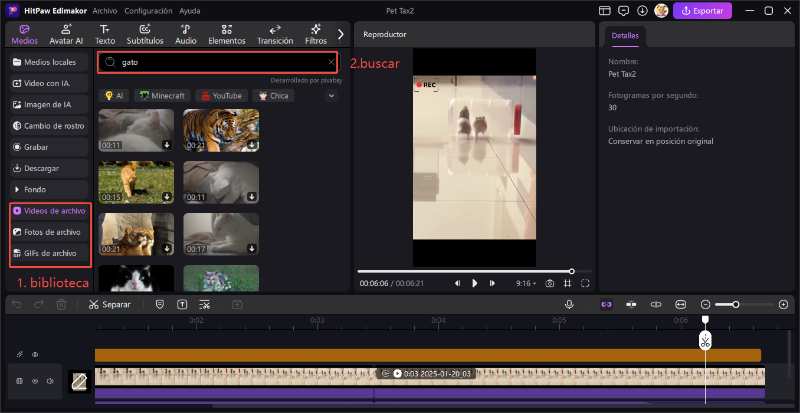Screen dimensions: 800x413
Task: Click the Separar split button
Action: 110,304
